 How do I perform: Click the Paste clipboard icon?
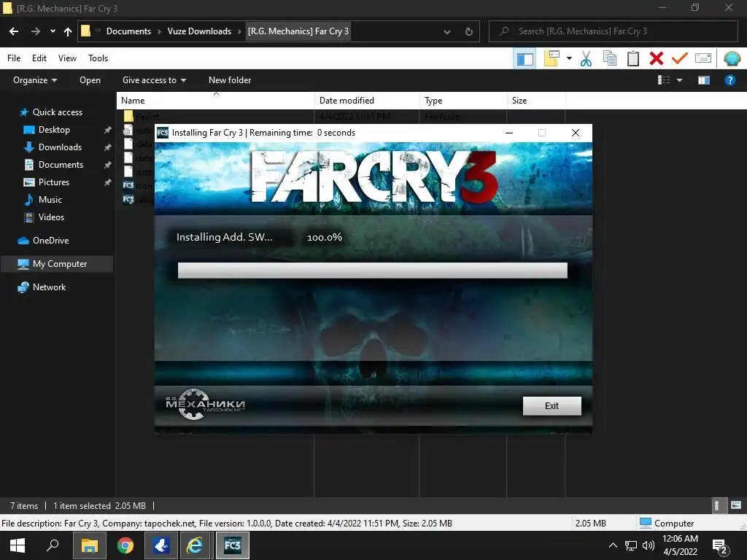click(x=633, y=58)
